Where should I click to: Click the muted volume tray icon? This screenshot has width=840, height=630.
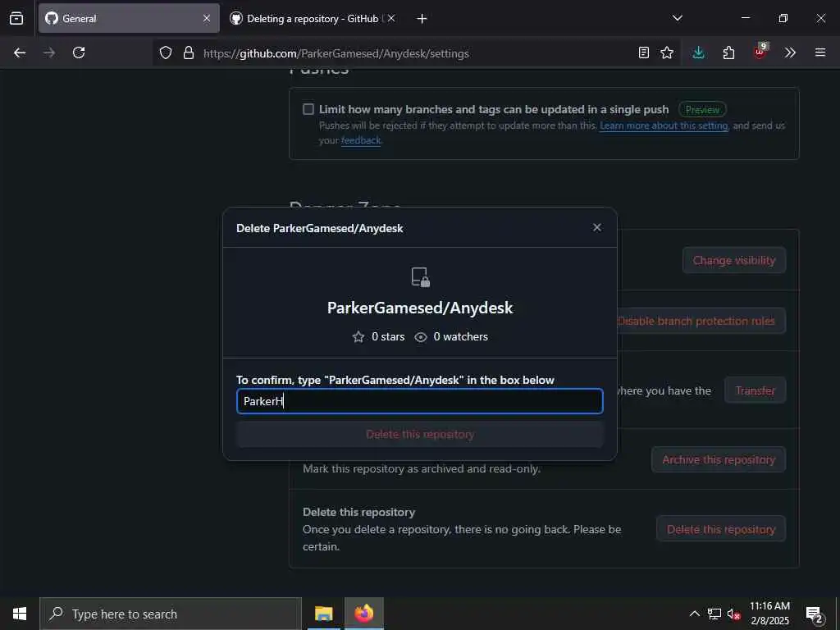click(x=733, y=614)
